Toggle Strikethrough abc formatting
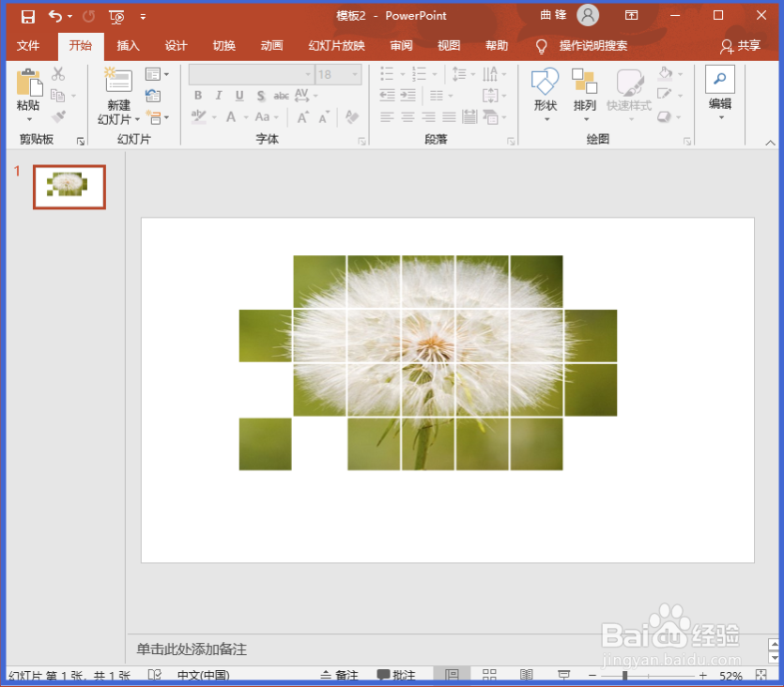The image size is (784, 687). (281, 96)
